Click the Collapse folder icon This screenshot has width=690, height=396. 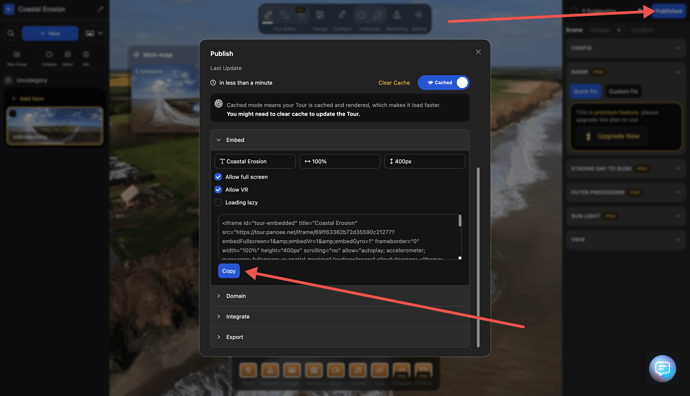pos(49,58)
